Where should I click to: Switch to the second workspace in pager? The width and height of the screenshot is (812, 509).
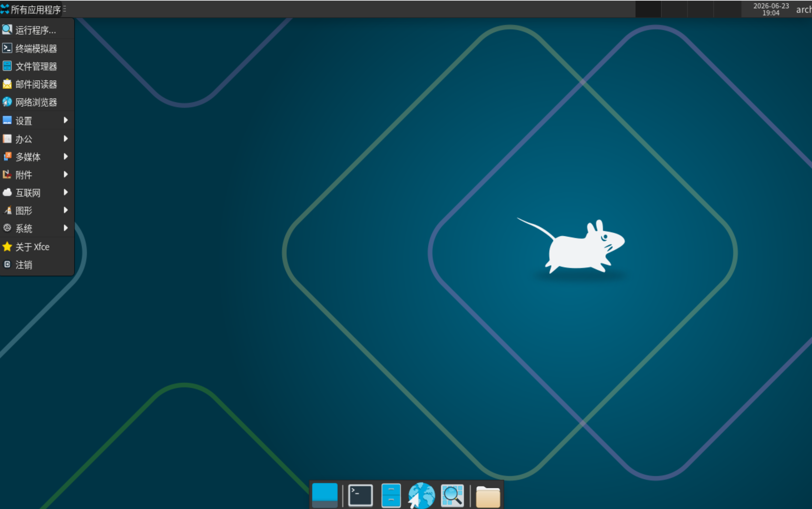(x=674, y=9)
